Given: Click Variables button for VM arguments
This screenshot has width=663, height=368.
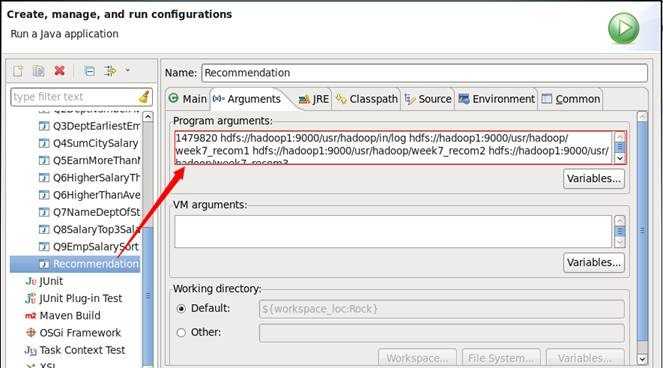Looking at the screenshot, I should pyautogui.click(x=594, y=262).
